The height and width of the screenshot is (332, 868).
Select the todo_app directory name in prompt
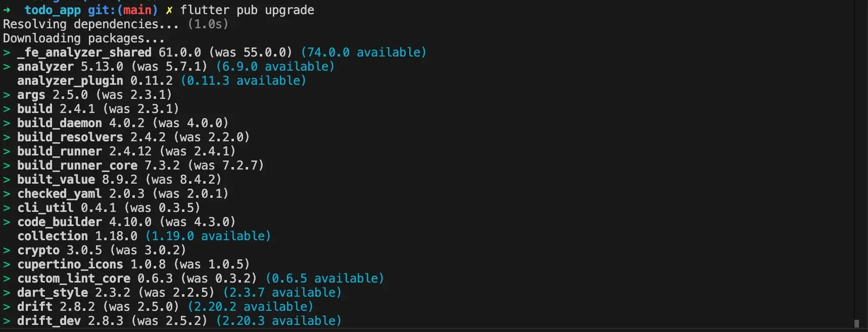(53, 11)
